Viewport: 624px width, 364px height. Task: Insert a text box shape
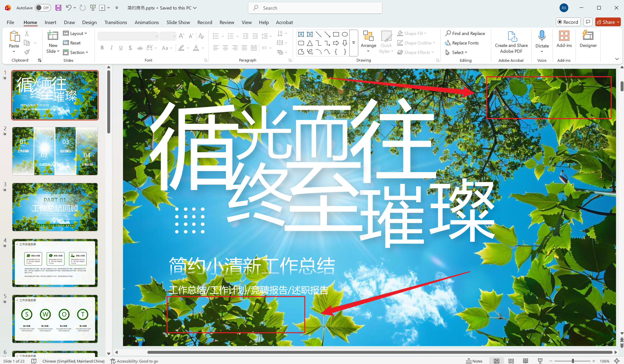pos(301,34)
